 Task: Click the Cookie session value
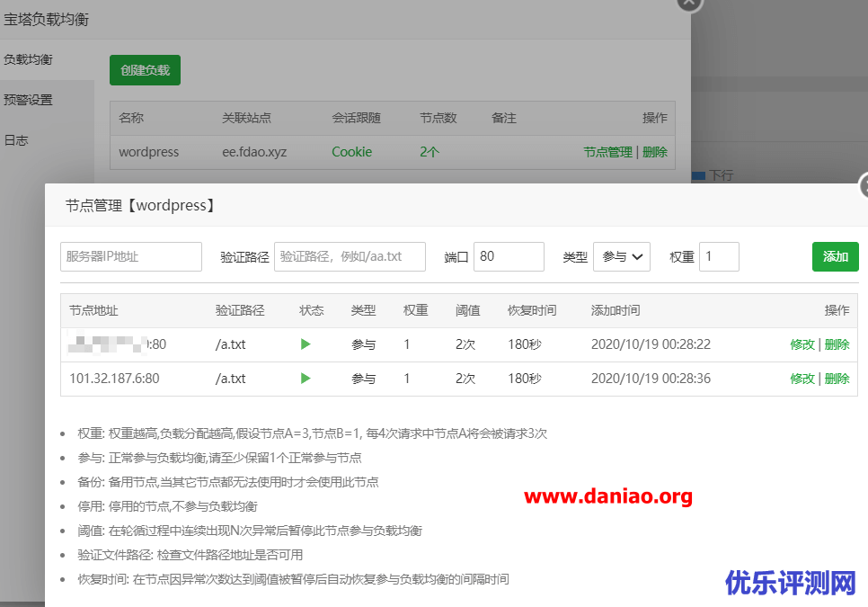(x=351, y=152)
